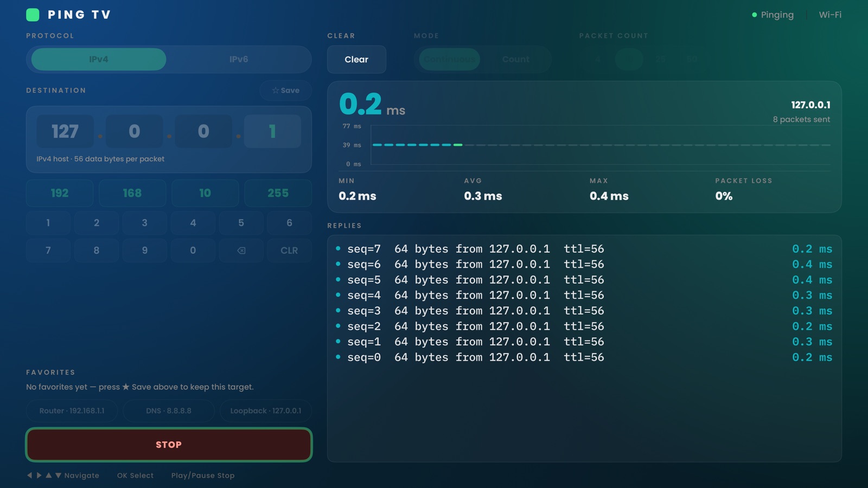Click the 'No favorites yet' message
This screenshot has width=868, height=488.
(x=140, y=387)
